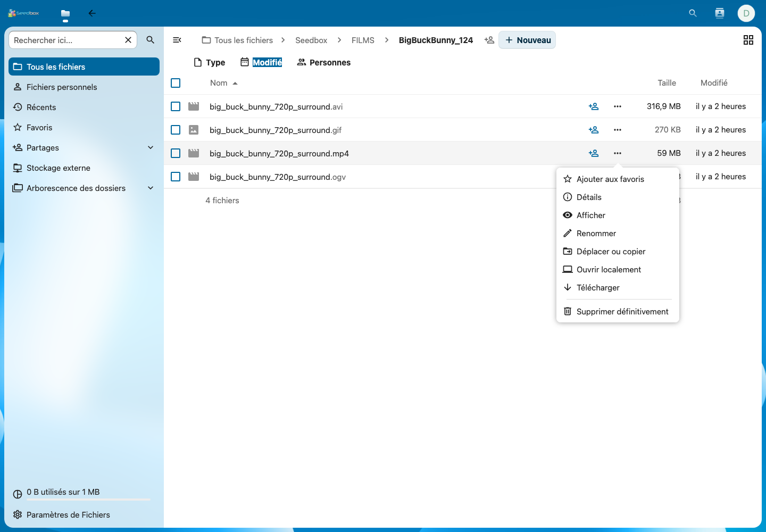Share big_buck_bunny_720p_surround.mp4
The image size is (766, 532).
(594, 153)
